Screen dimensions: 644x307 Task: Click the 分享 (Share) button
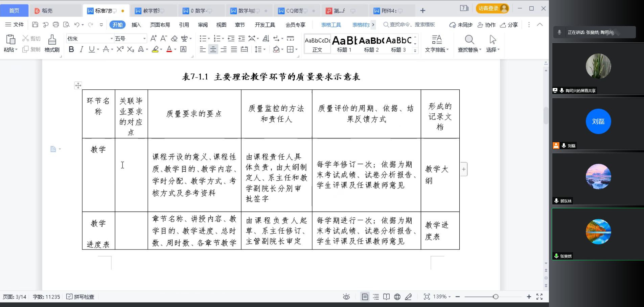point(509,25)
